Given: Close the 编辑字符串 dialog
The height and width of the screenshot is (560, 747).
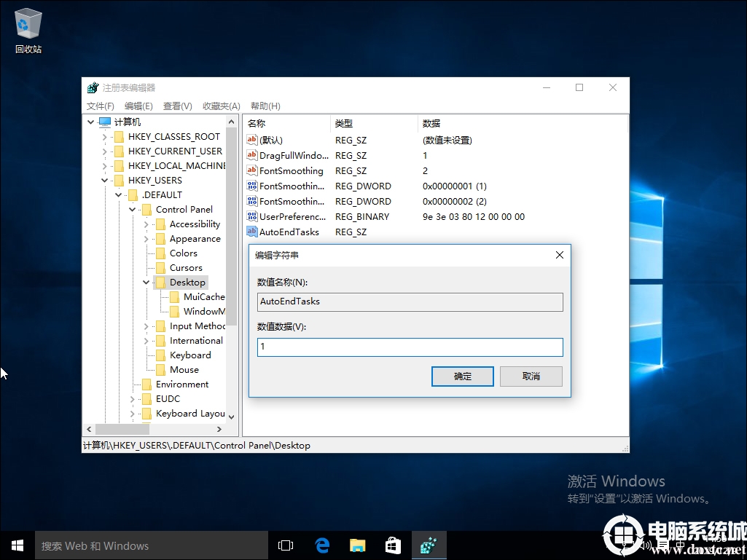Looking at the screenshot, I should pyautogui.click(x=560, y=255).
